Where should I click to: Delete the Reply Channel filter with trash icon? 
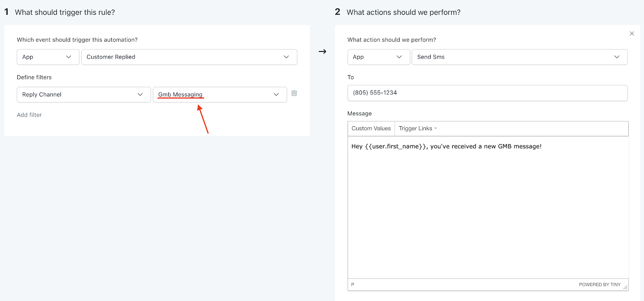coord(294,93)
